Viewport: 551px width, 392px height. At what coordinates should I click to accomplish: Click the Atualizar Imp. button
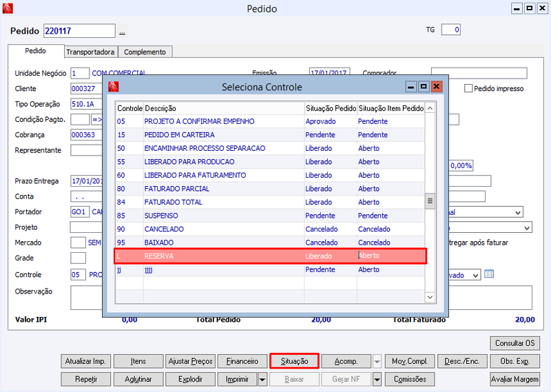coord(85,361)
